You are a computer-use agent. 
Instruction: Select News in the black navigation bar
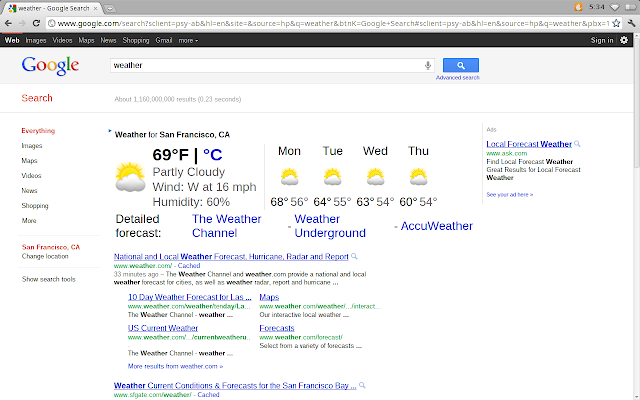108,40
